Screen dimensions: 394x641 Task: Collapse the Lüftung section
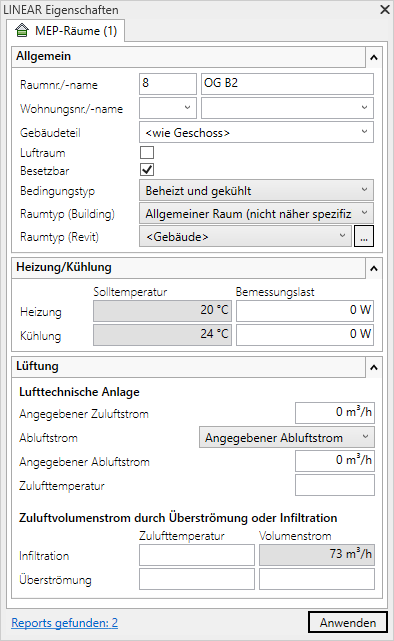[374, 368]
